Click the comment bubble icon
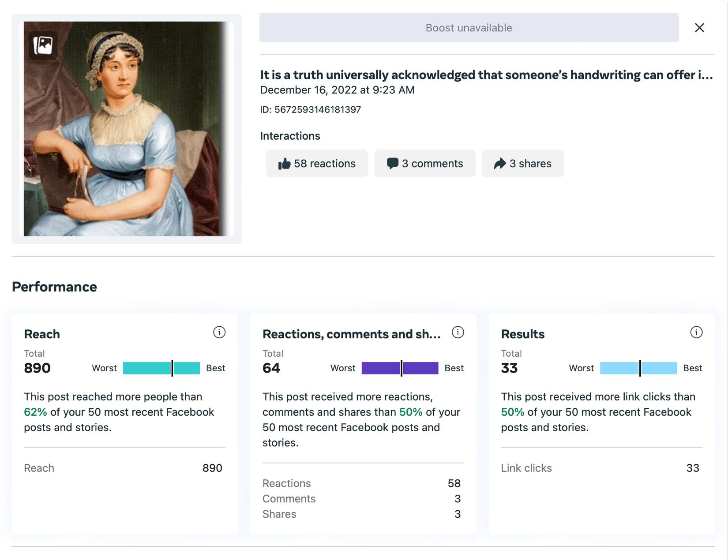The height and width of the screenshot is (560, 728). pos(392,164)
